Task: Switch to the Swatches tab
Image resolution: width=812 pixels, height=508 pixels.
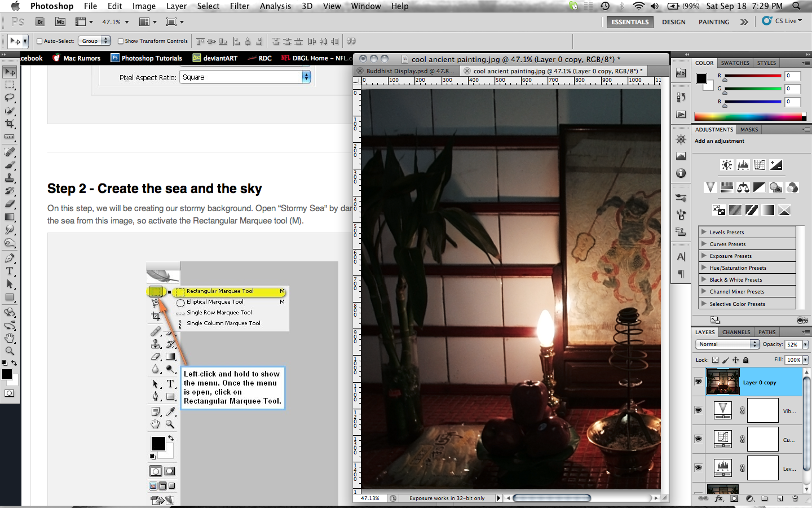Action: pyautogui.click(x=735, y=63)
